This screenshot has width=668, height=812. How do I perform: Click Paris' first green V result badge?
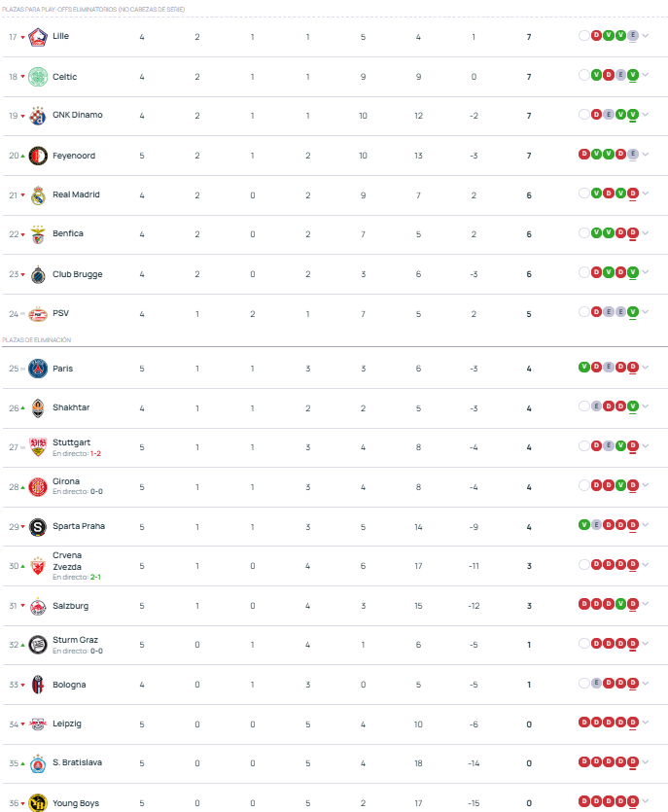coord(584,368)
